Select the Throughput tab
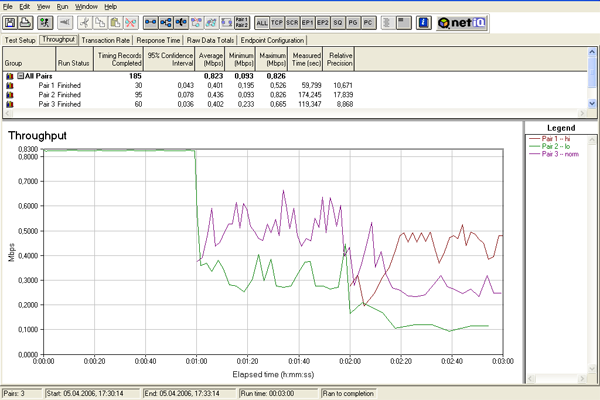 [x=59, y=39]
